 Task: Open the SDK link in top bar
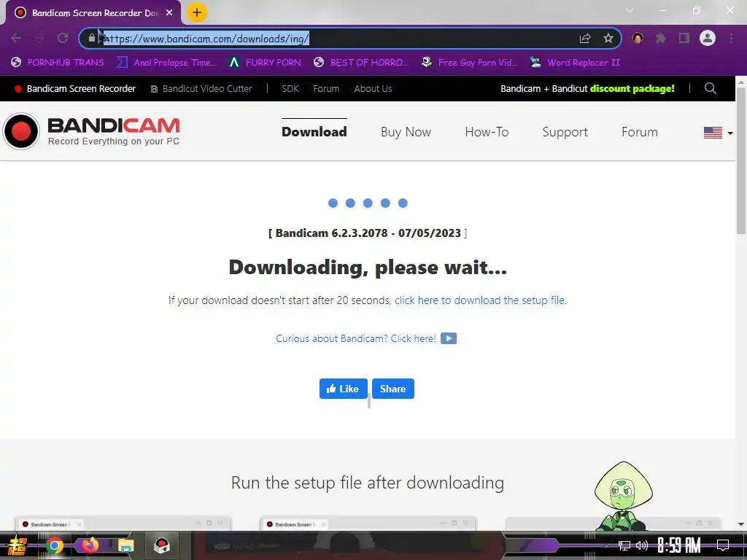pos(290,88)
